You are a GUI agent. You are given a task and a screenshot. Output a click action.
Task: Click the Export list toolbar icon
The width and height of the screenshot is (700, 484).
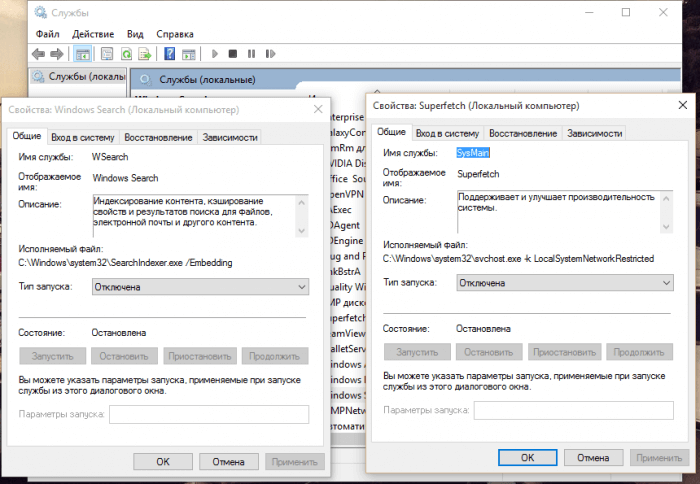[x=146, y=54]
